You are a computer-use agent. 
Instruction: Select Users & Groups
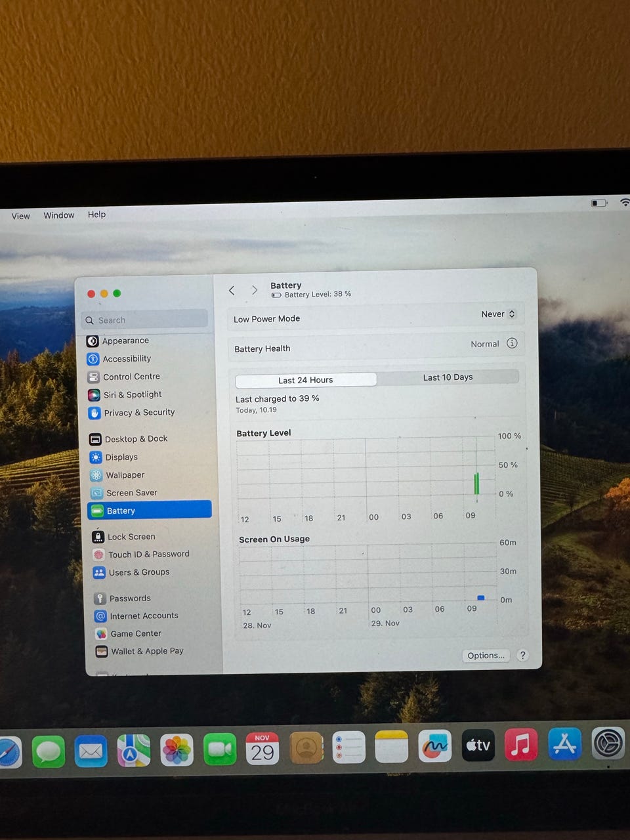point(131,572)
